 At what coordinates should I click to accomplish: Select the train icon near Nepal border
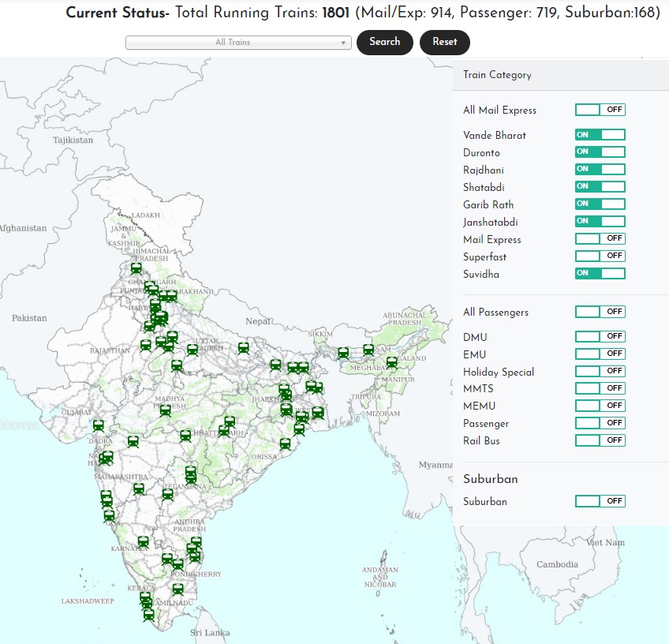[x=244, y=348]
